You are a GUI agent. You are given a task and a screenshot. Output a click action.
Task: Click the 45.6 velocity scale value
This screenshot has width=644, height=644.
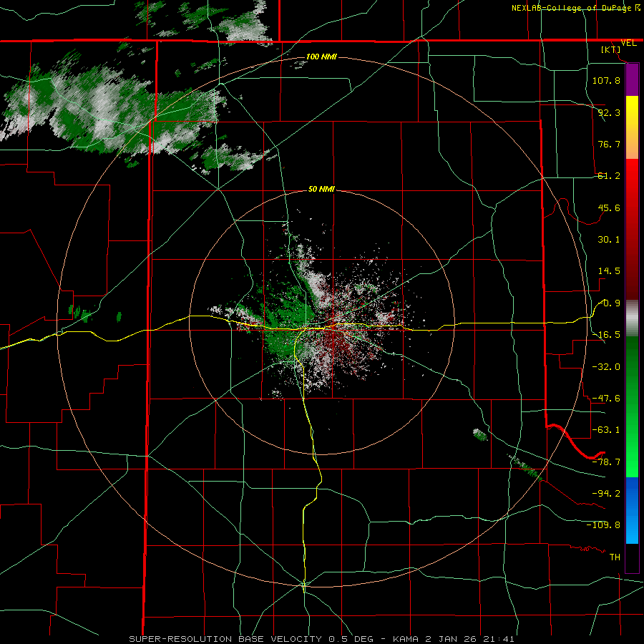coord(609,208)
